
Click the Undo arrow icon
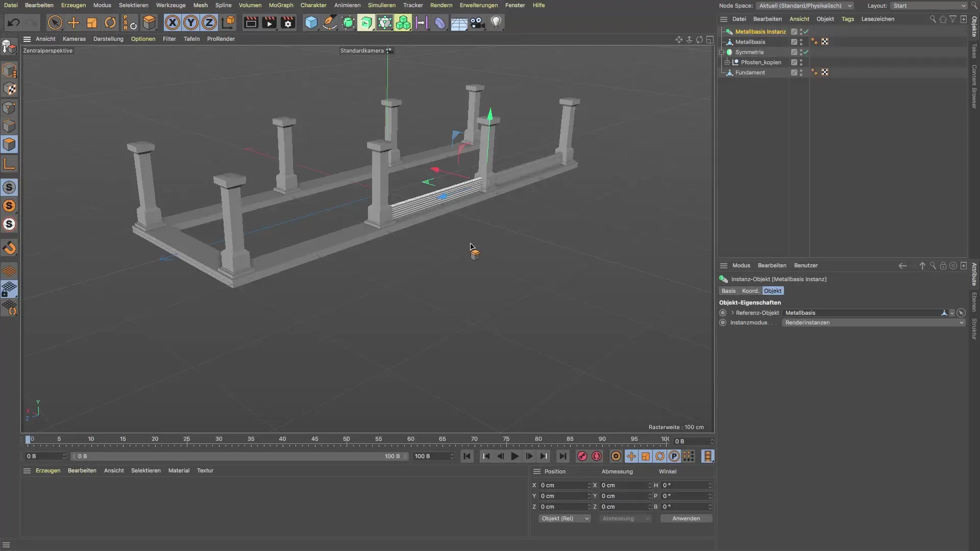click(x=14, y=22)
